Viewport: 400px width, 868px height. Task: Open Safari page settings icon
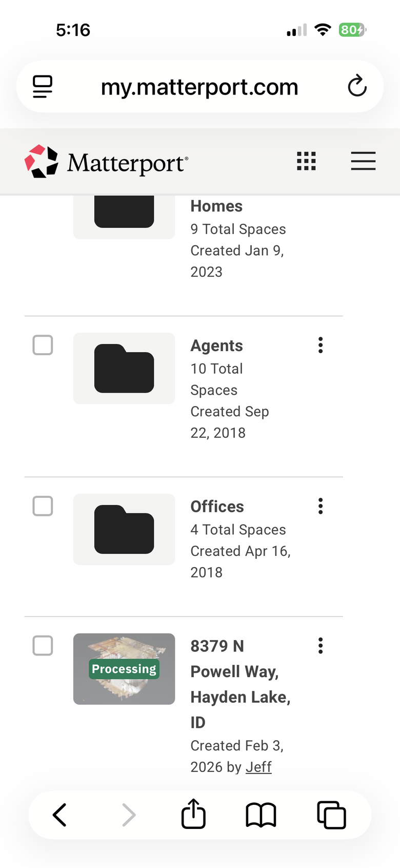point(43,86)
